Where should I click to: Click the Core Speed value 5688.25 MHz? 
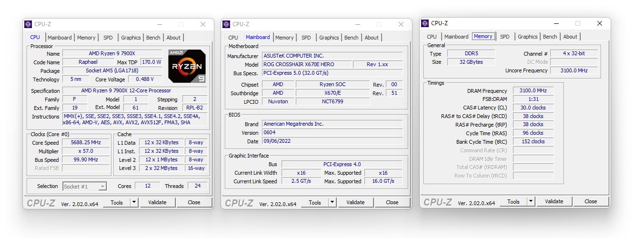pos(86,143)
